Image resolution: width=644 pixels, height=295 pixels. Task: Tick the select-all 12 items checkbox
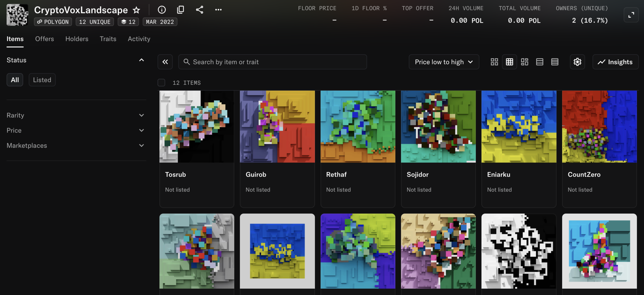pyautogui.click(x=161, y=83)
